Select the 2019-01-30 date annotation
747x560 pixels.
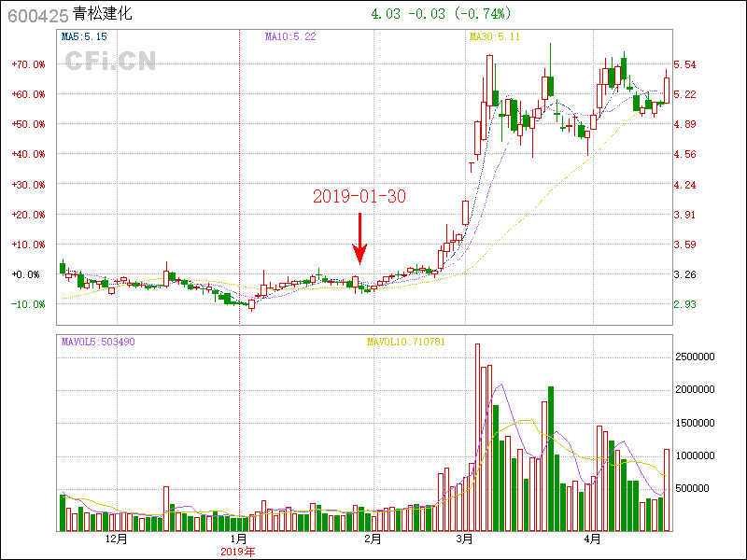pyautogui.click(x=359, y=196)
